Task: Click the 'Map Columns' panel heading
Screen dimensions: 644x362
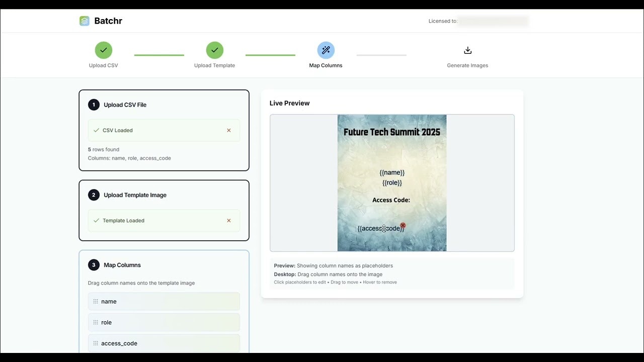Action: 122,265
